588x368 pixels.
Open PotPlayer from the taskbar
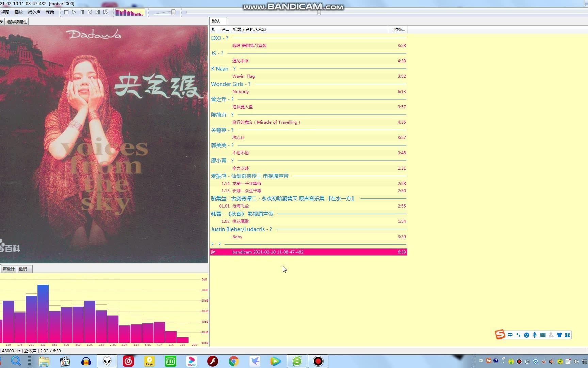149,361
